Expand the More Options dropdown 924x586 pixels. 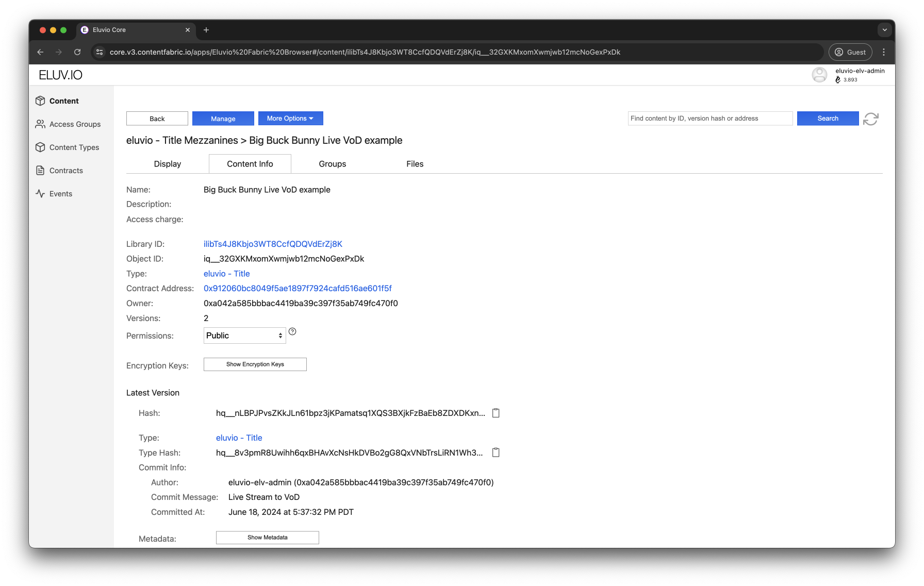[290, 119]
